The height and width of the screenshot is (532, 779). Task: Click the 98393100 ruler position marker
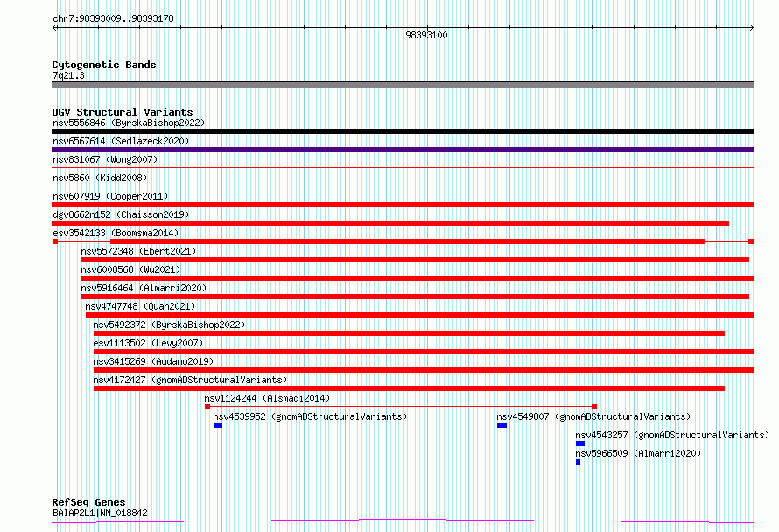427,35
